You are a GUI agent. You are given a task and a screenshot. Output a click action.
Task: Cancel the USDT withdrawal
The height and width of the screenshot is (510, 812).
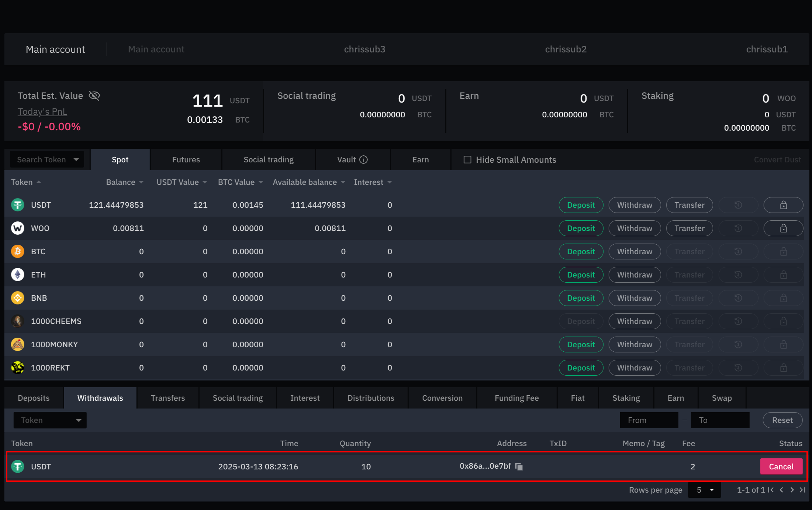pos(781,467)
